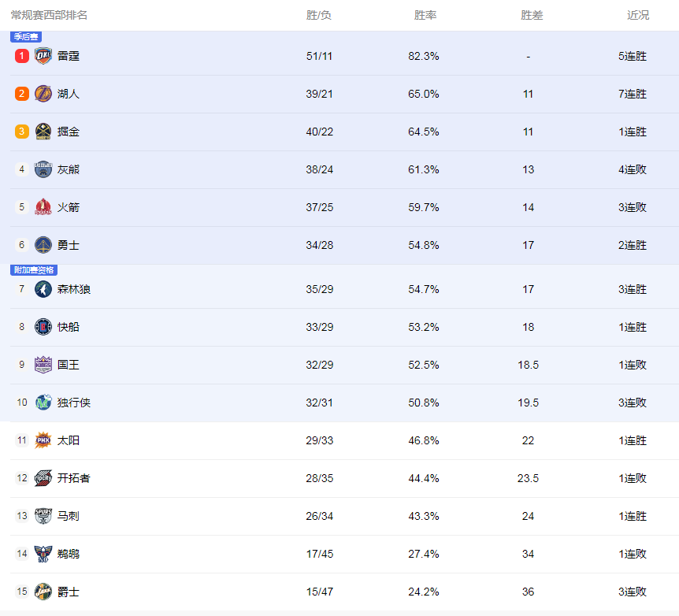The height and width of the screenshot is (616, 679).
Task: Select the Grizzlies (灰熊) team logo
Action: [43, 169]
